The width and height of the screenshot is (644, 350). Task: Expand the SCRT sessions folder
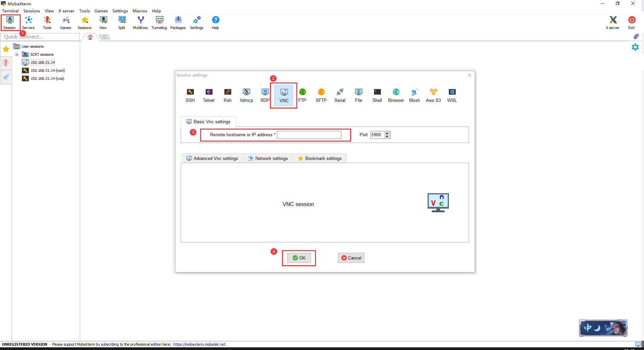pyautogui.click(x=17, y=54)
